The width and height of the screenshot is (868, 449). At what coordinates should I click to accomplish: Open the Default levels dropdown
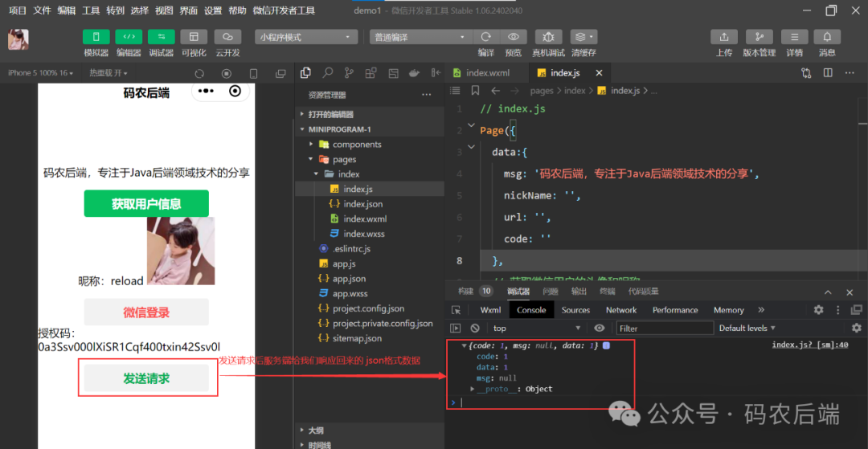pyautogui.click(x=747, y=328)
